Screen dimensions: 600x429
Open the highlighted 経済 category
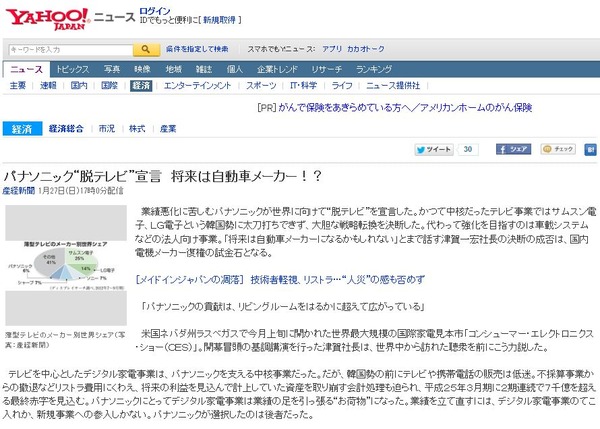click(141, 86)
